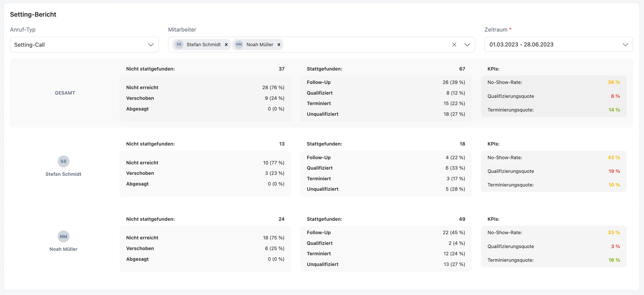Click Noah Müller's Terminierungsquote 16 % value
The width and height of the screenshot is (644, 295).
(614, 260)
